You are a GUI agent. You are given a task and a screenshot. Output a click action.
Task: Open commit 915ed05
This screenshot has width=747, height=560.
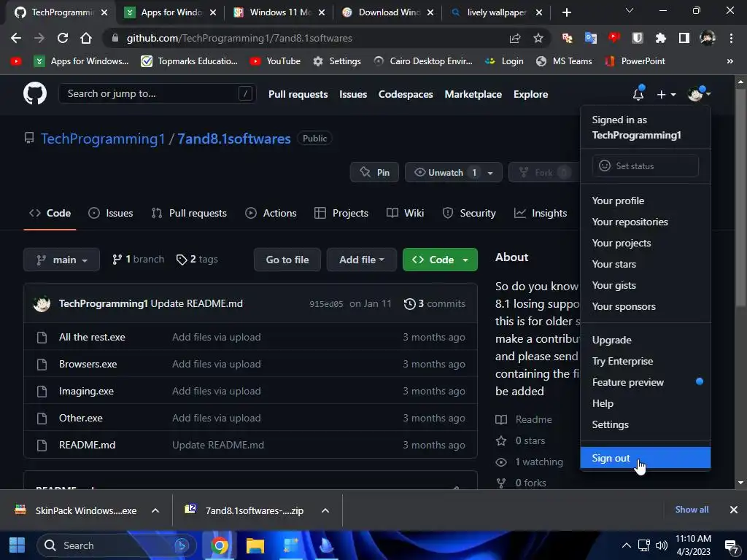[x=326, y=304]
